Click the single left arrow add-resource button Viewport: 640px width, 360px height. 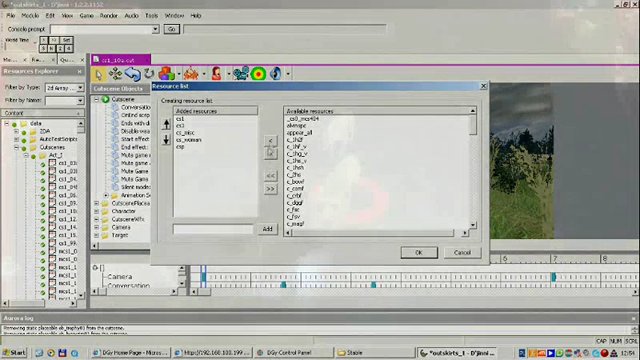coord(270,141)
